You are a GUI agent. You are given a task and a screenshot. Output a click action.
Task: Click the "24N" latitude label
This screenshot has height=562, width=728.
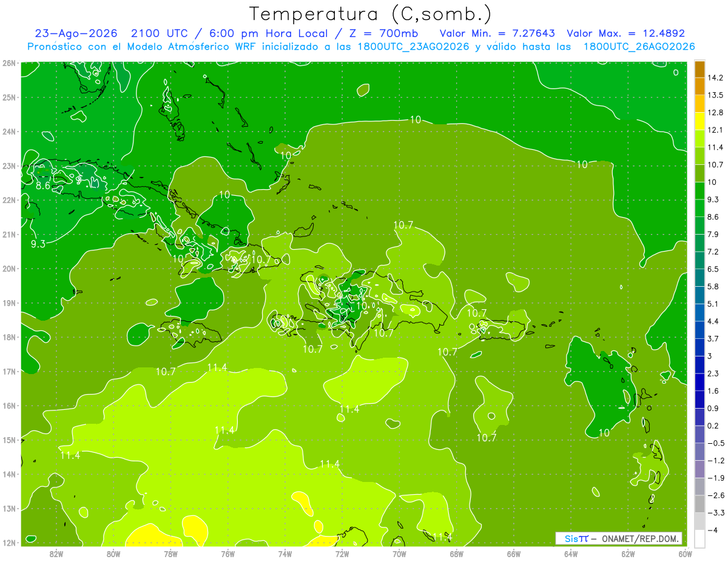click(x=9, y=132)
